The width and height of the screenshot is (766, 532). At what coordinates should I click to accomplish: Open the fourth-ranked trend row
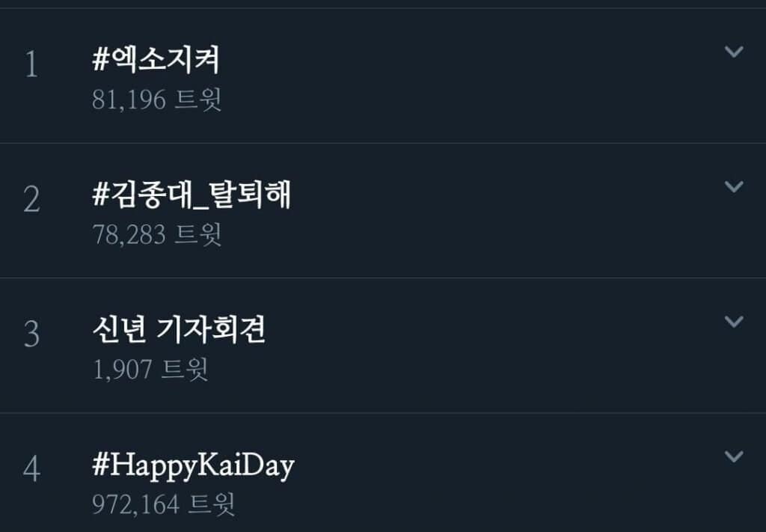pyautogui.click(x=449, y=479)
